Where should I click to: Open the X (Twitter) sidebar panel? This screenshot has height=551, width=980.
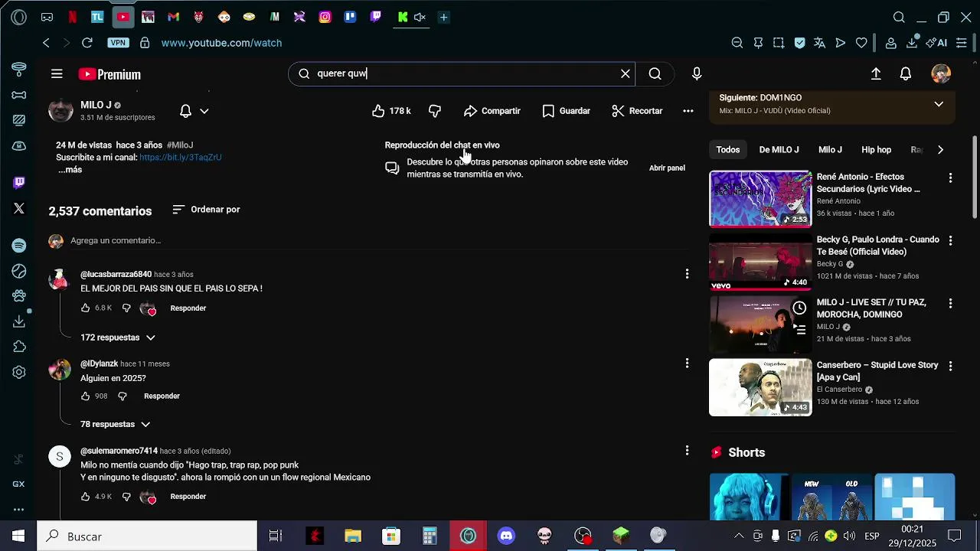point(19,208)
